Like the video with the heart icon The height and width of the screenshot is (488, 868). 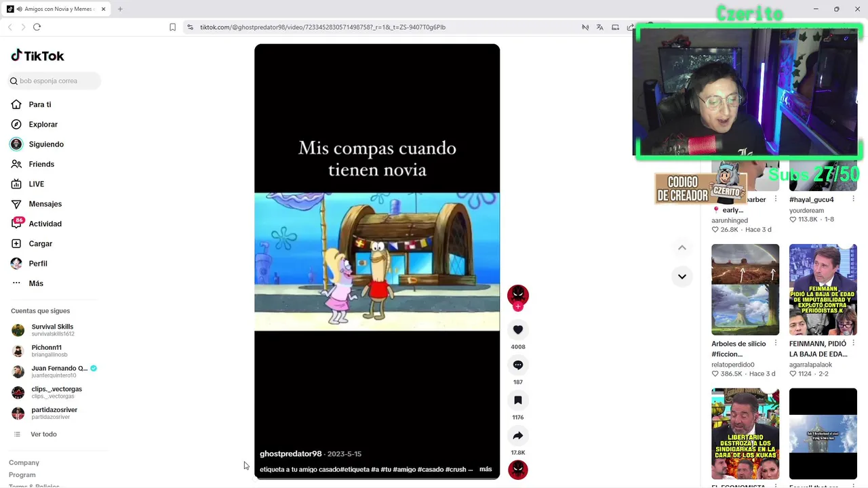pos(518,329)
